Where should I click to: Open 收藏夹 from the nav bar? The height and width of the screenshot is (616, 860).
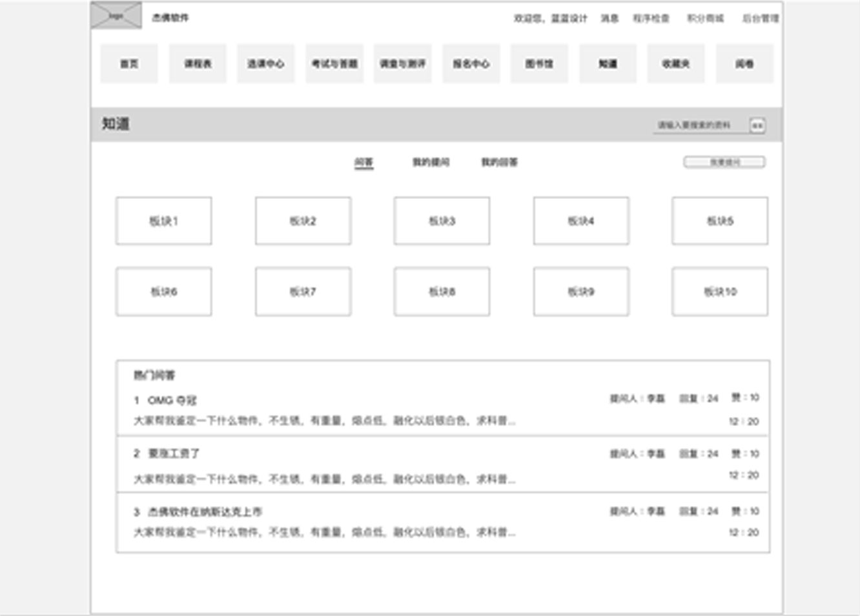click(x=676, y=64)
